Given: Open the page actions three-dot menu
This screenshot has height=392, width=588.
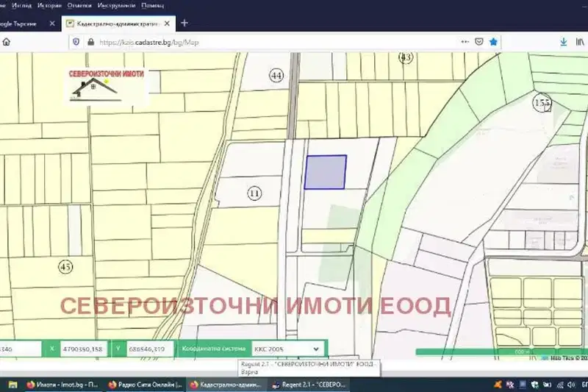Looking at the screenshot, I should point(465,42).
